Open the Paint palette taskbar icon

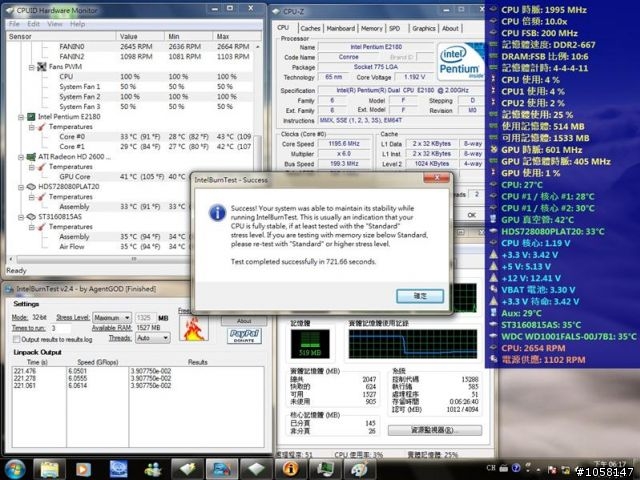click(x=360, y=469)
